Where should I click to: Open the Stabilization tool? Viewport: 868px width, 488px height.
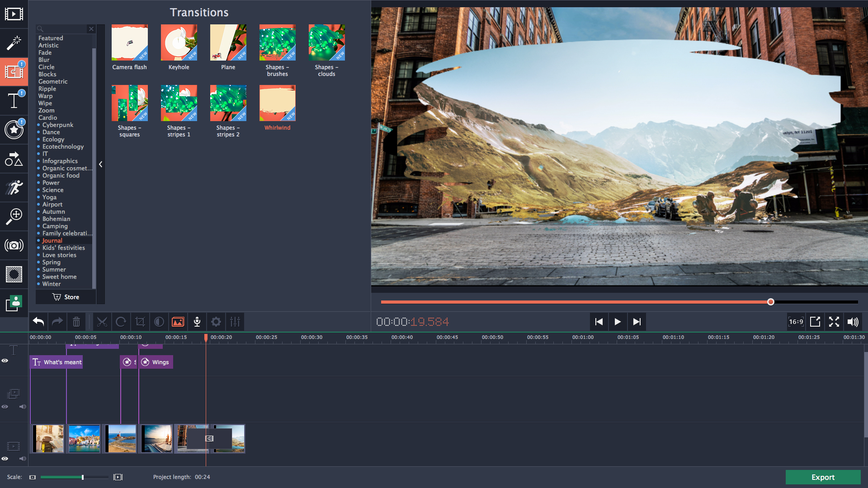point(14,245)
